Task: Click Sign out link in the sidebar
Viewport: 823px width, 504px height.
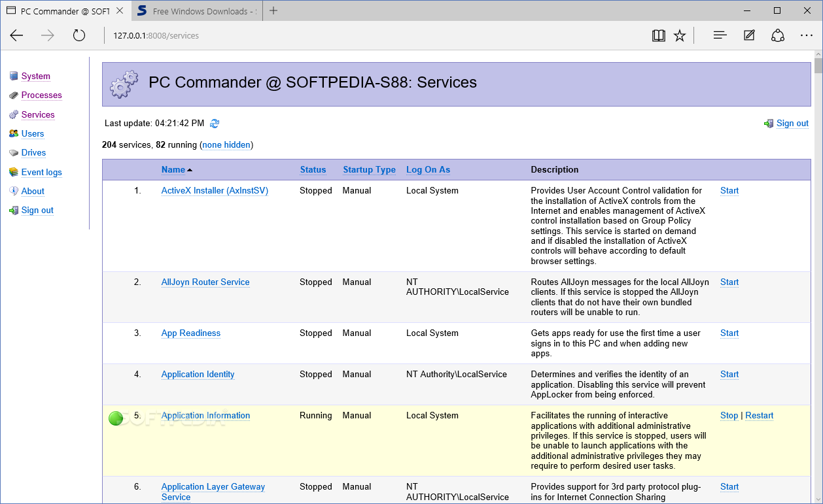Action: pos(37,210)
